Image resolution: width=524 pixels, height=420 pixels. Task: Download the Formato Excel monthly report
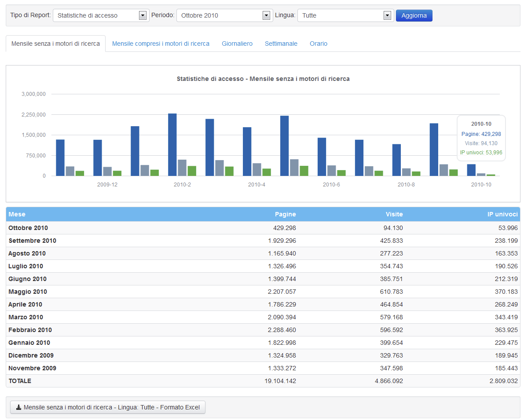click(x=108, y=407)
